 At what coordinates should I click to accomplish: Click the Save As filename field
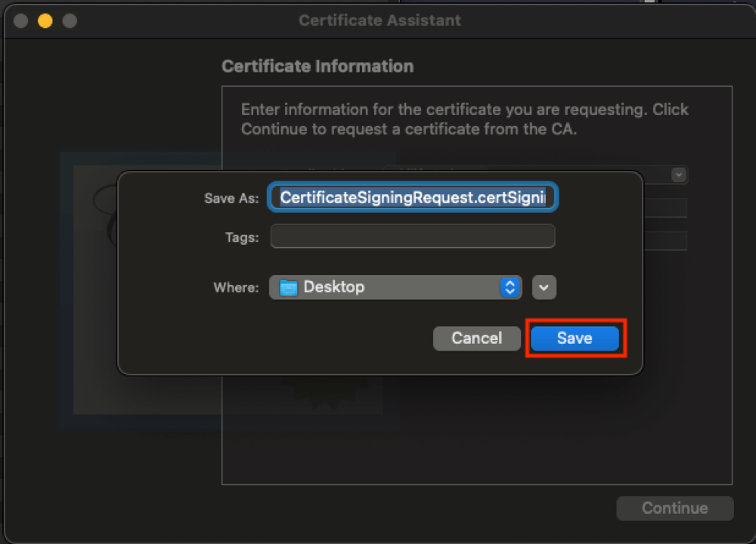point(413,197)
